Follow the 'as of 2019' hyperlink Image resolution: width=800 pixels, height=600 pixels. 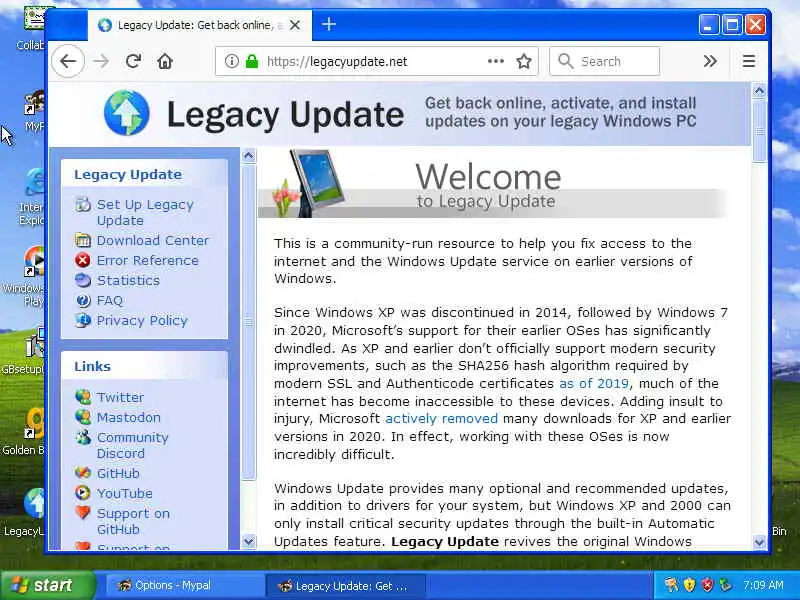click(x=594, y=383)
